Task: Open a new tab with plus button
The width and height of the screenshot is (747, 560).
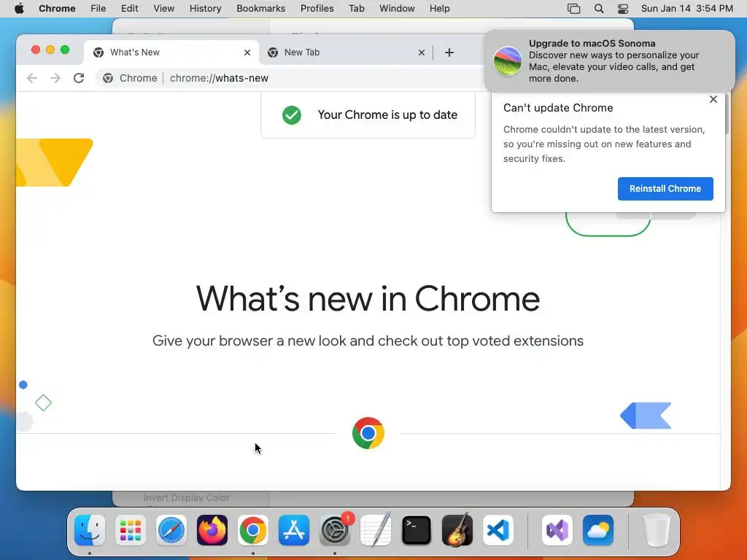Action: tap(449, 52)
